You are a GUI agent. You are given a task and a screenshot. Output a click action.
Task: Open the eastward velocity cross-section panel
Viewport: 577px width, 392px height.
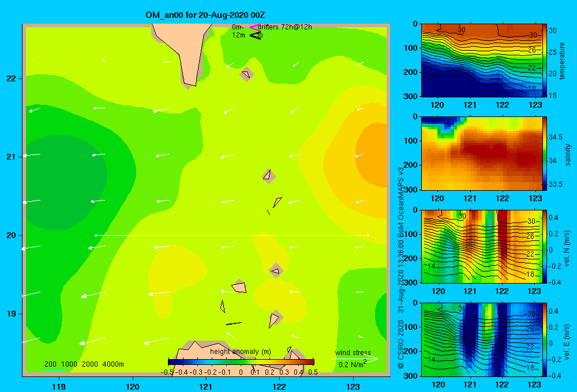[x=482, y=340]
